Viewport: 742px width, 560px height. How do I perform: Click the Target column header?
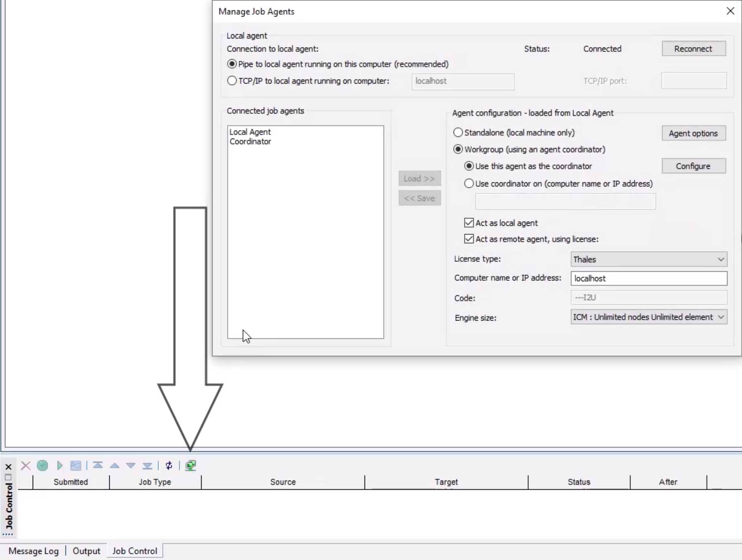(446, 482)
